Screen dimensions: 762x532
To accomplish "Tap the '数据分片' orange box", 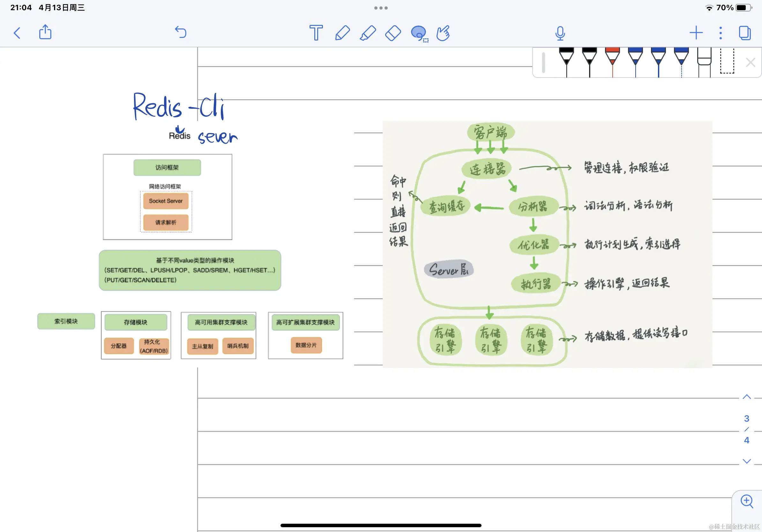I will (306, 345).
